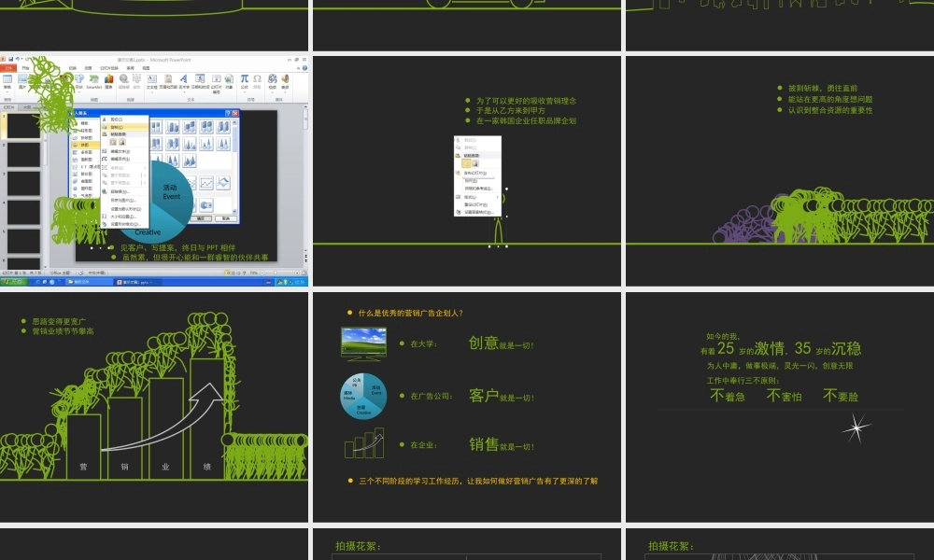934x560 pixels.
Task: Choose 复制 in the chart context menu
Action: (x=116, y=127)
